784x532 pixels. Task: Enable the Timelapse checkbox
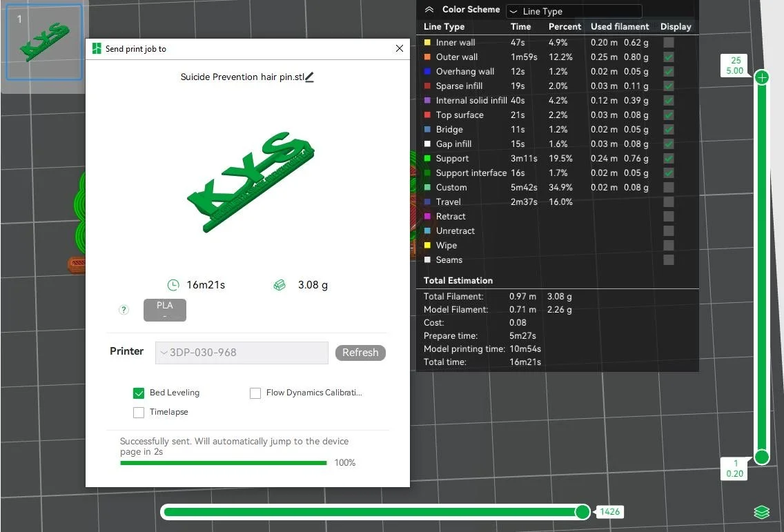(x=139, y=413)
